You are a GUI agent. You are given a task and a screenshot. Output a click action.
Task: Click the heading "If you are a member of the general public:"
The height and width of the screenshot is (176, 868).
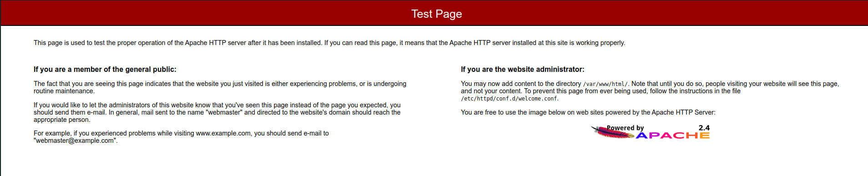(105, 69)
